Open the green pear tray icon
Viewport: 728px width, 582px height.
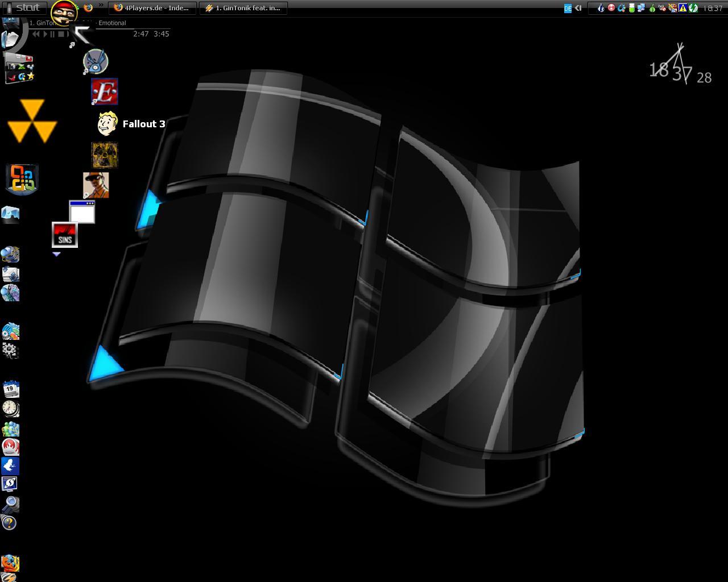click(x=652, y=8)
